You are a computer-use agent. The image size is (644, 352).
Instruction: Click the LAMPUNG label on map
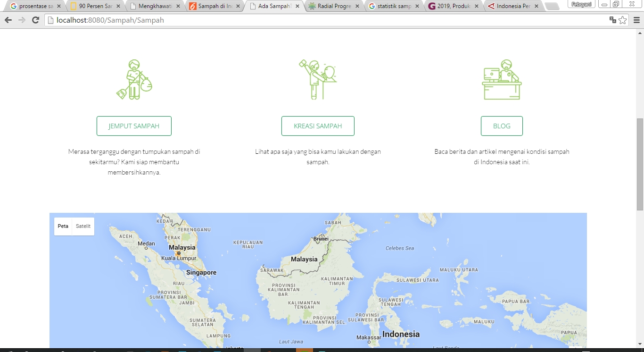click(219, 336)
